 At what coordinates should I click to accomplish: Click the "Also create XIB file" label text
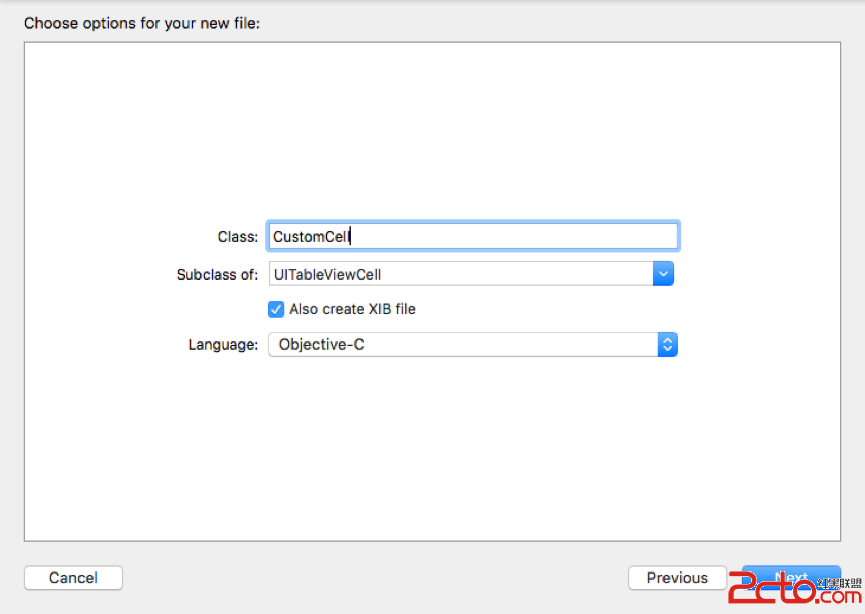coord(352,309)
